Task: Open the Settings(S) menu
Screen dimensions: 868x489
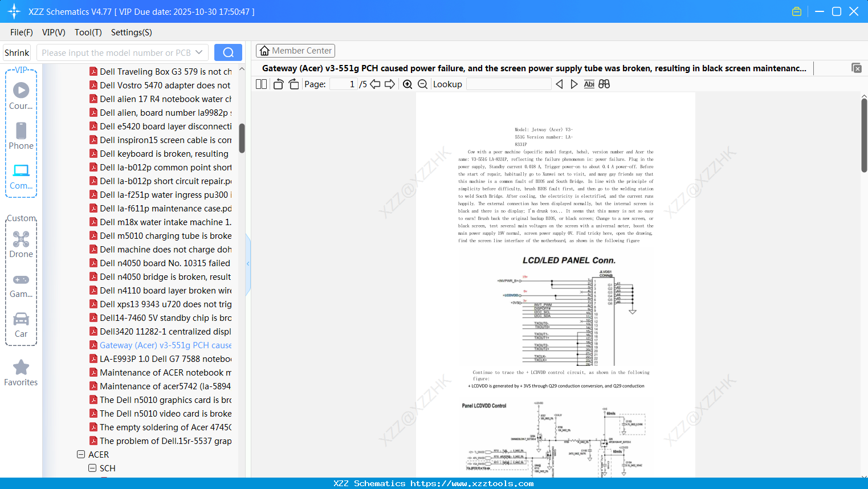Action: tap(132, 32)
